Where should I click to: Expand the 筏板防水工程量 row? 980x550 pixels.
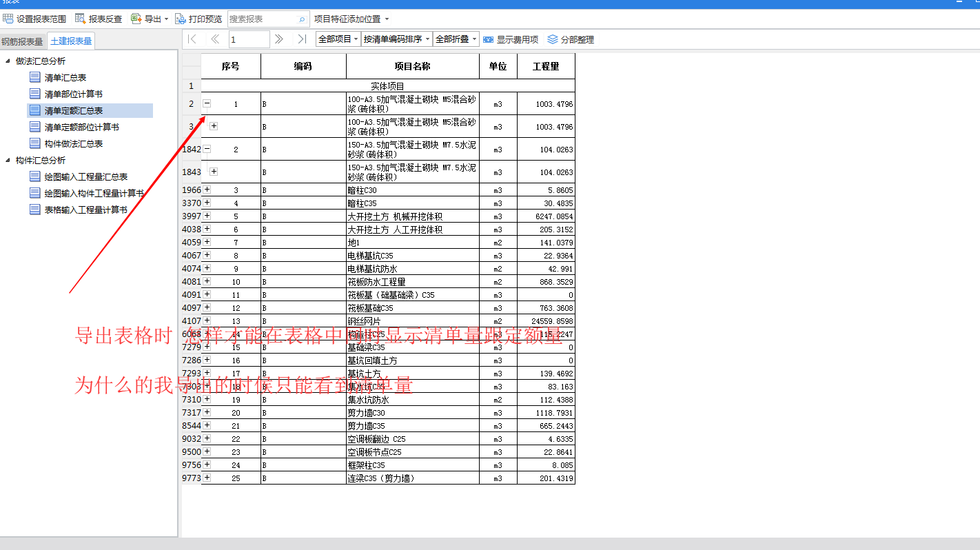click(207, 281)
